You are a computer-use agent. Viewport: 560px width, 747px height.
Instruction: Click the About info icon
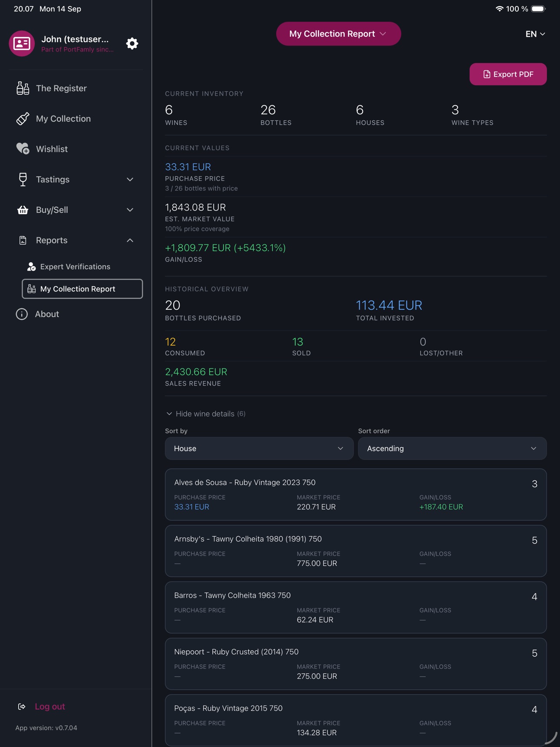point(22,314)
